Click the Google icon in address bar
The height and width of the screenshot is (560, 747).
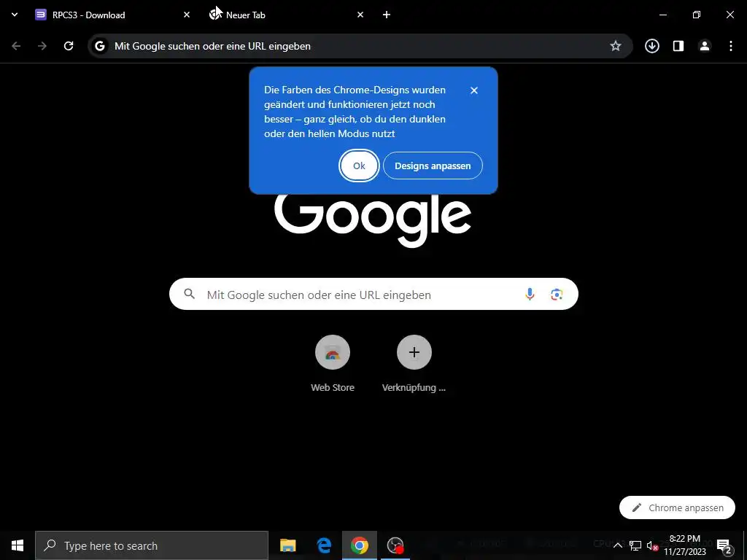coord(99,46)
